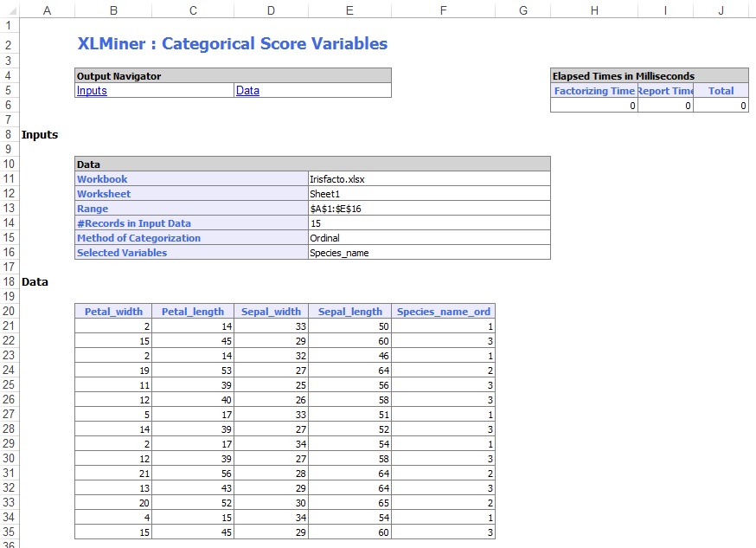This screenshot has height=548, width=756.
Task: Click the Elapsed Times in Milliseconds header
Action: 649,76
